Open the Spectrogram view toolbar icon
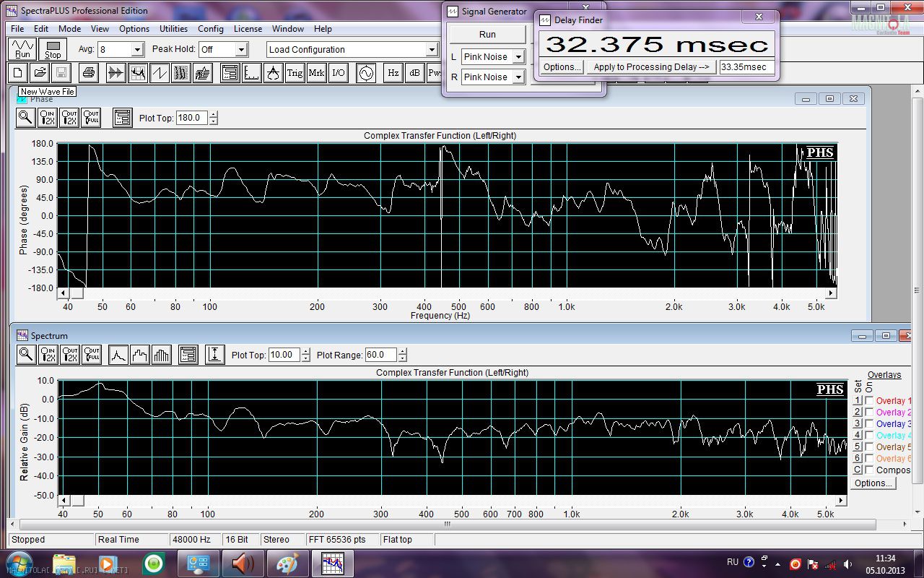The width and height of the screenshot is (924, 578). click(x=181, y=73)
